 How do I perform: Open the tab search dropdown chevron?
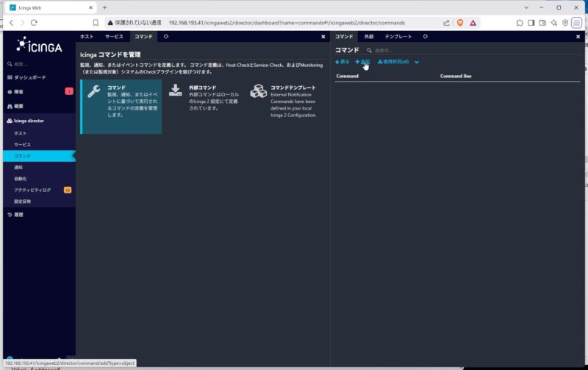pos(526,7)
